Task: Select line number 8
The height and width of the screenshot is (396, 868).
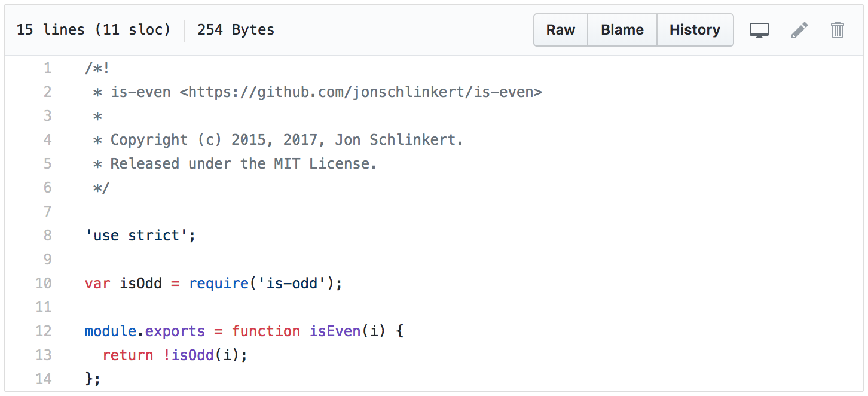Action: click(48, 236)
